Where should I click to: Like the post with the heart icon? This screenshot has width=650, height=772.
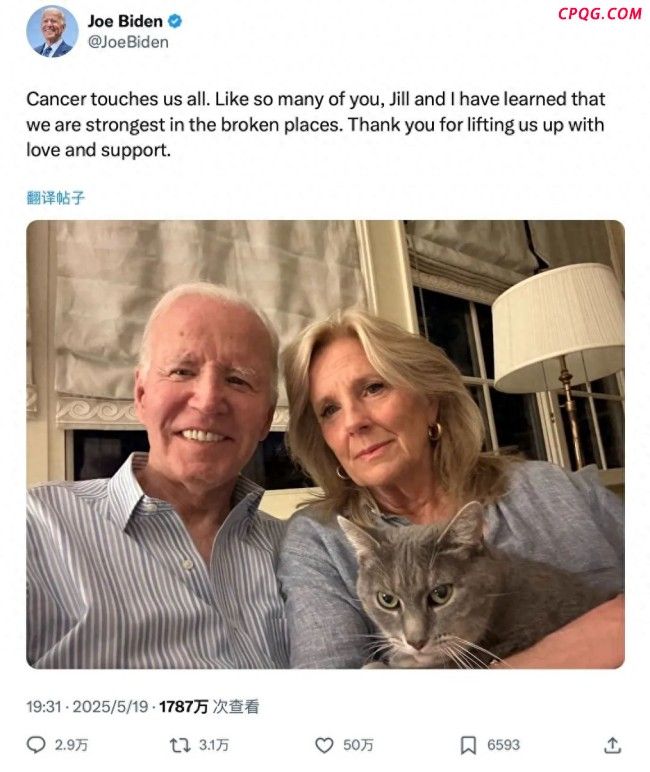pos(324,745)
